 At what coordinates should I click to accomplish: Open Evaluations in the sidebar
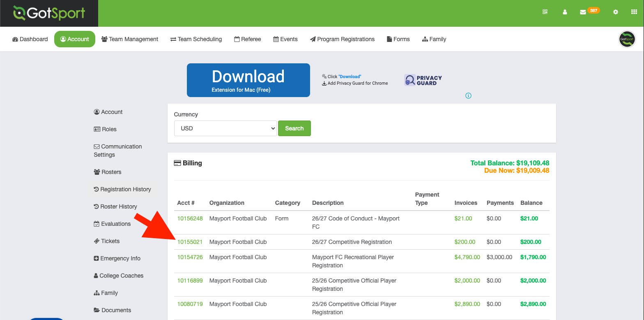pyautogui.click(x=112, y=224)
